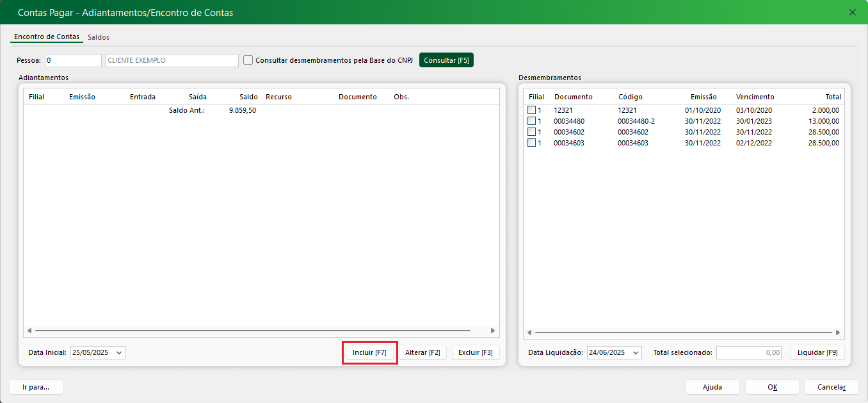868x403 pixels.
Task: Close the Contas Pagar window
Action: [852, 12]
